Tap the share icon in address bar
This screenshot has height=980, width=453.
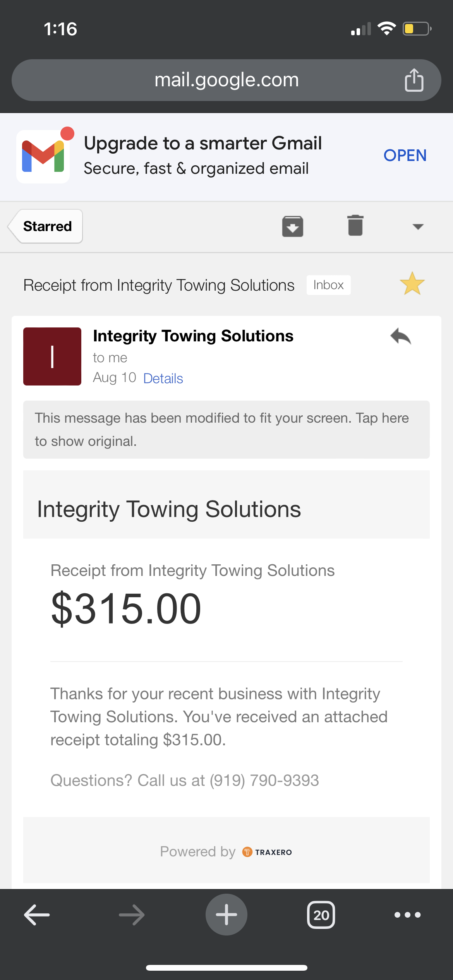tap(414, 80)
